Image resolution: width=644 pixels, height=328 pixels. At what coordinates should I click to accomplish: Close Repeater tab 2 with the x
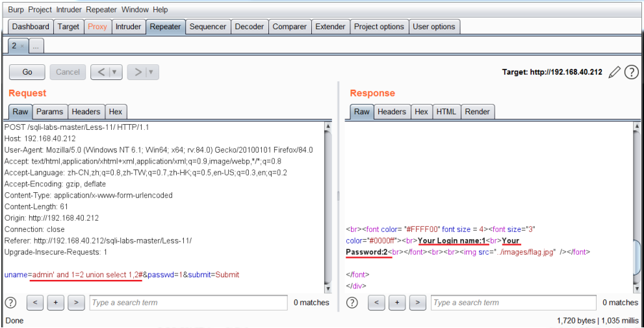[22, 46]
